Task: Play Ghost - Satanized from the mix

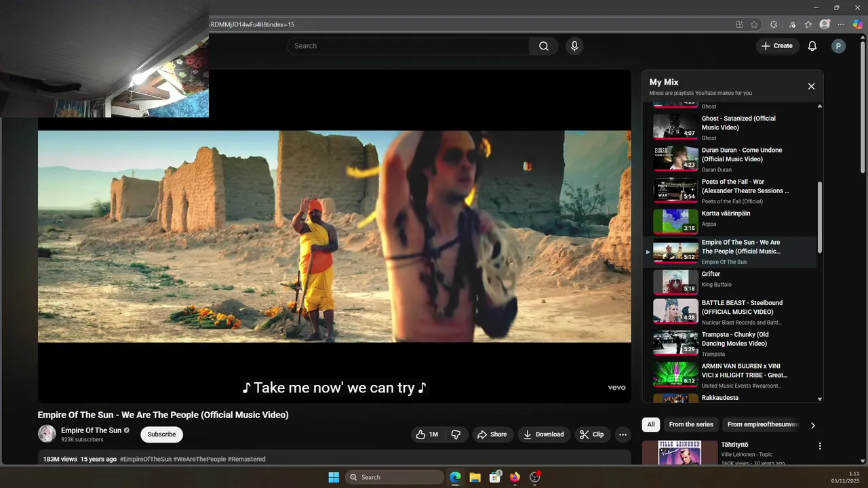Action: pyautogui.click(x=730, y=127)
